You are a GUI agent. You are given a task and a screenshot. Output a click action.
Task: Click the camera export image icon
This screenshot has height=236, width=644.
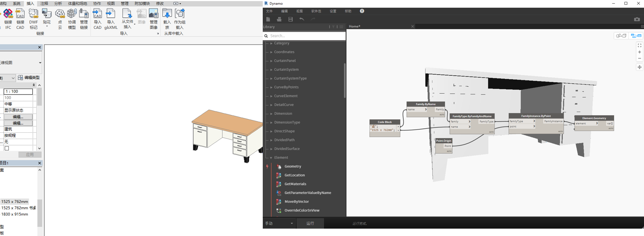point(637,19)
